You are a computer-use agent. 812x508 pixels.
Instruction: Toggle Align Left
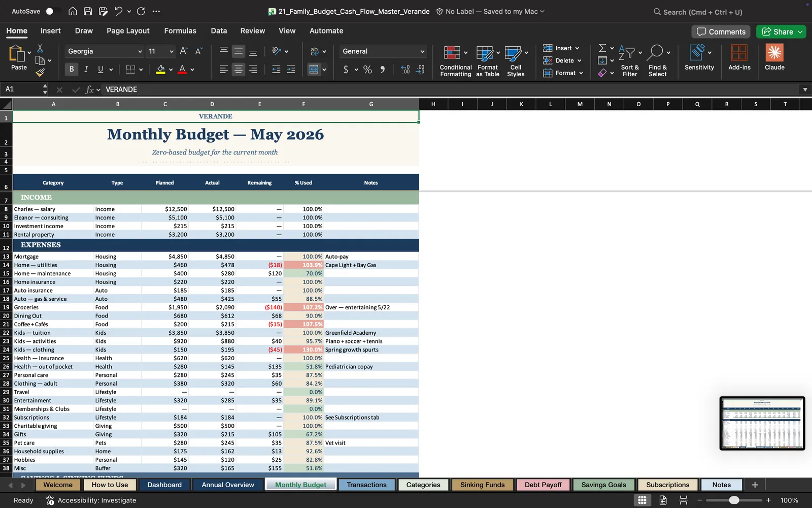coord(223,70)
